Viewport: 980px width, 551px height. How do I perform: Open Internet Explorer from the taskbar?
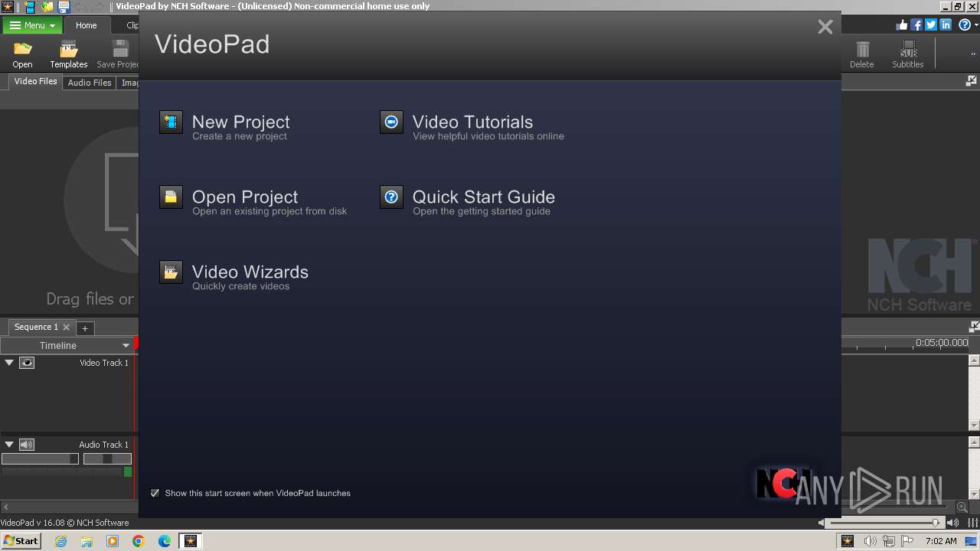[x=60, y=541]
